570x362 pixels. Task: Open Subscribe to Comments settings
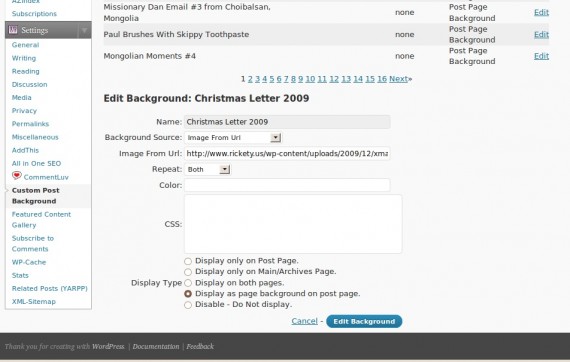tap(33, 244)
